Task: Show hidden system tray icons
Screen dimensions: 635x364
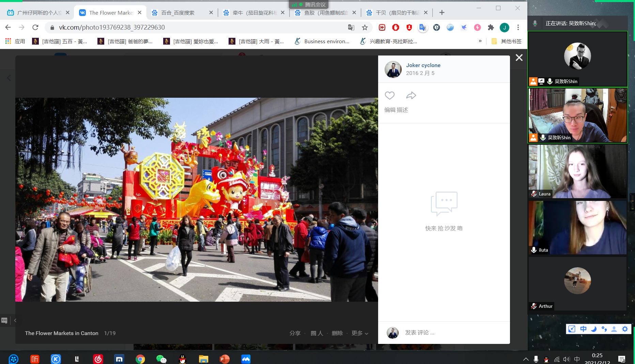Action: (526, 359)
